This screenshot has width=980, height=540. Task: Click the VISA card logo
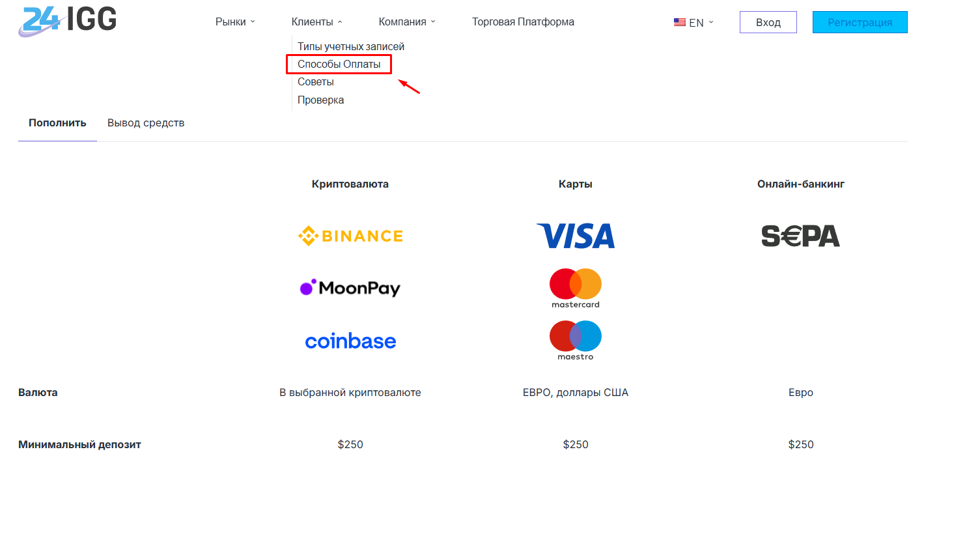[576, 236]
